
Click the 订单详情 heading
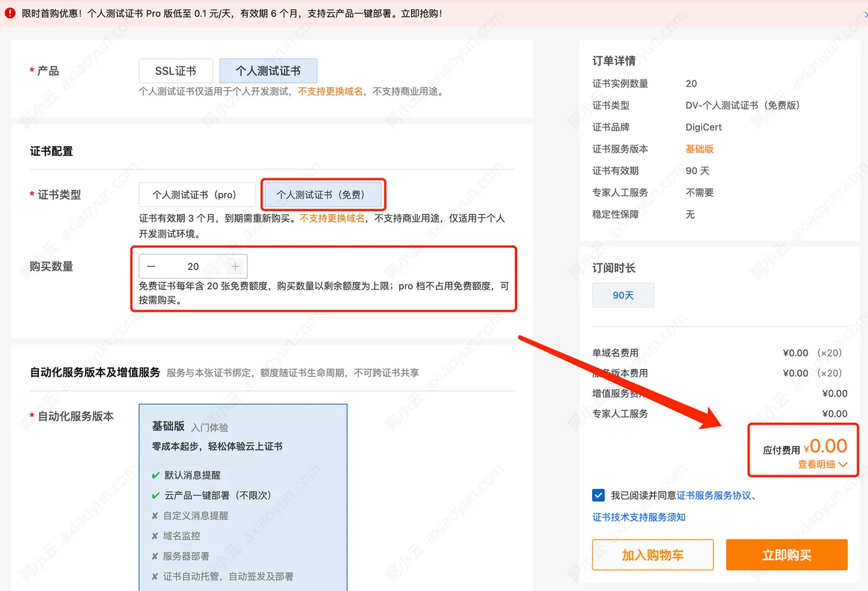[x=614, y=61]
